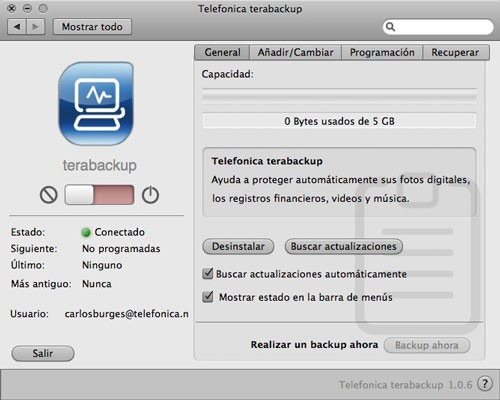Screen dimensions: 500x400
Task: Minimize the window with the minimize button
Action: coord(27,8)
